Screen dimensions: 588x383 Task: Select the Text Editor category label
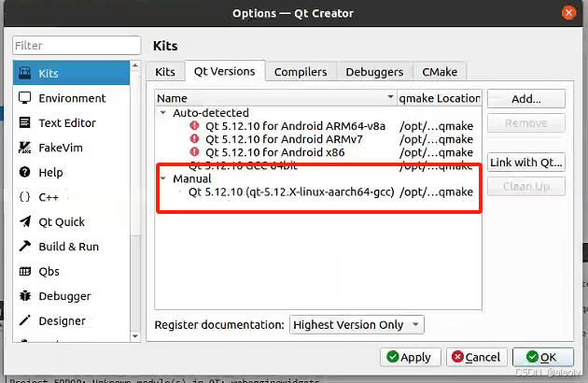67,122
